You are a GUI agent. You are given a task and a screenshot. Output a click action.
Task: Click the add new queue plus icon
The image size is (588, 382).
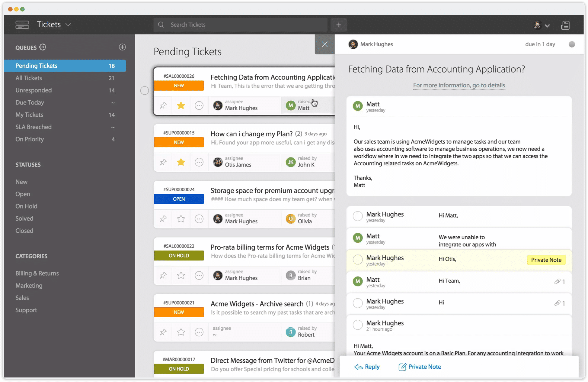(123, 47)
